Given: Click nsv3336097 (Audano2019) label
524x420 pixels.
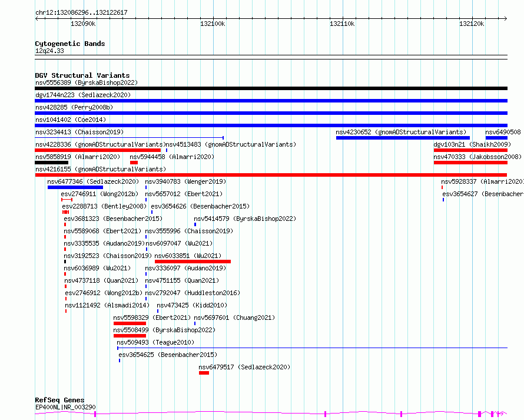Looking at the screenshot, I should [185, 268].
